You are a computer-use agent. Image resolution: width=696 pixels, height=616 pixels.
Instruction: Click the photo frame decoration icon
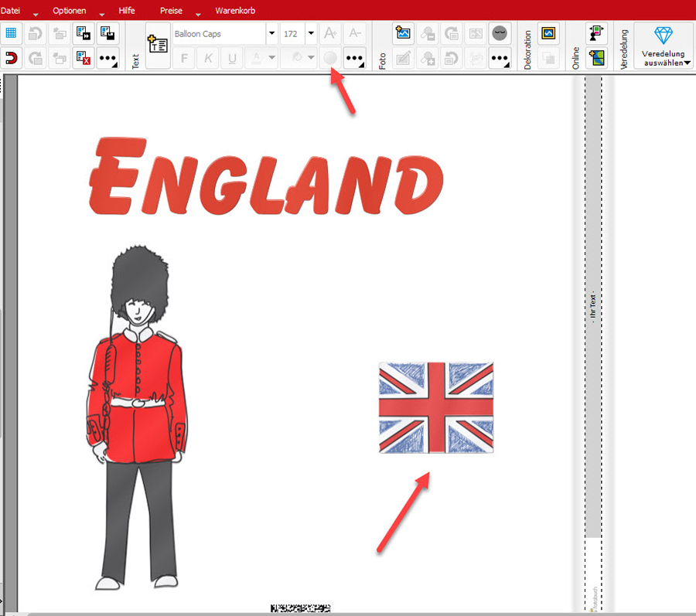tap(548, 33)
